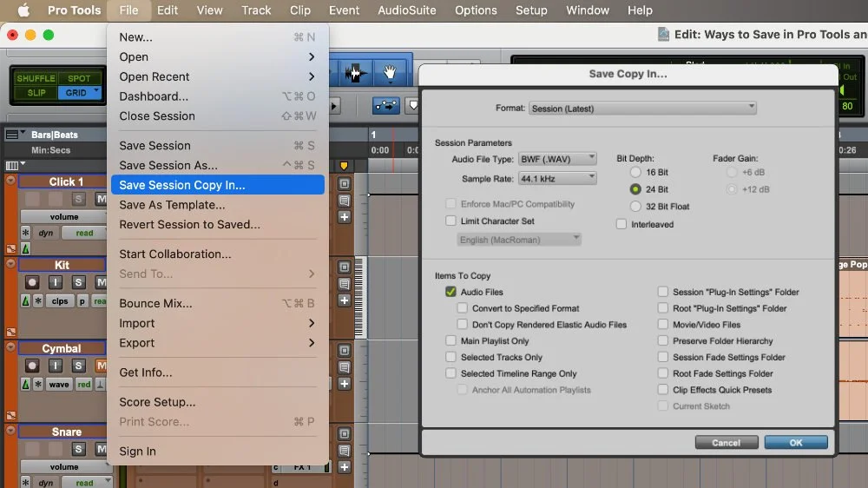868x488 pixels.
Task: Check Preserve Folder Hierarchy option
Action: pyautogui.click(x=662, y=340)
